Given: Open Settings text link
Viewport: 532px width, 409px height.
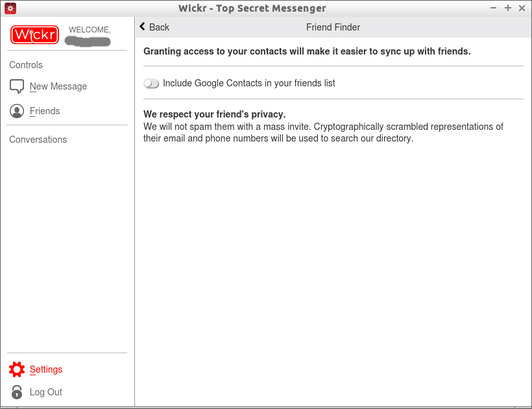Looking at the screenshot, I should click(46, 369).
